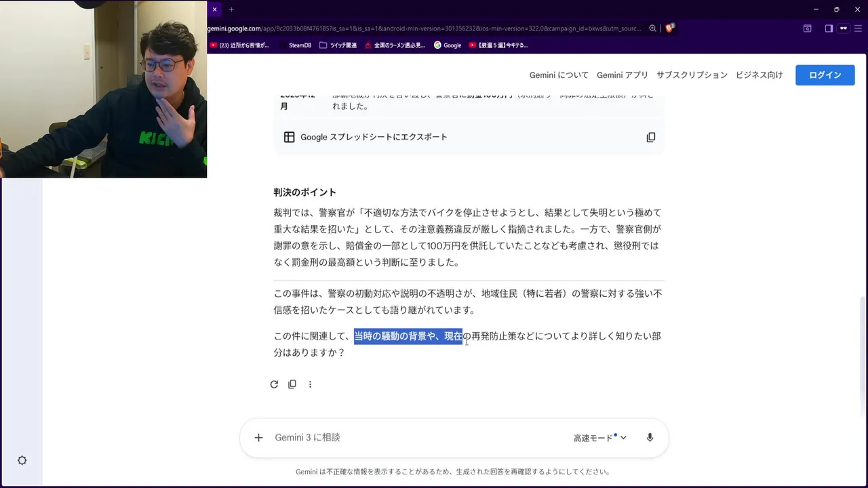
Task: Click the zoom magnifier icon in address bar
Action: pos(652,28)
